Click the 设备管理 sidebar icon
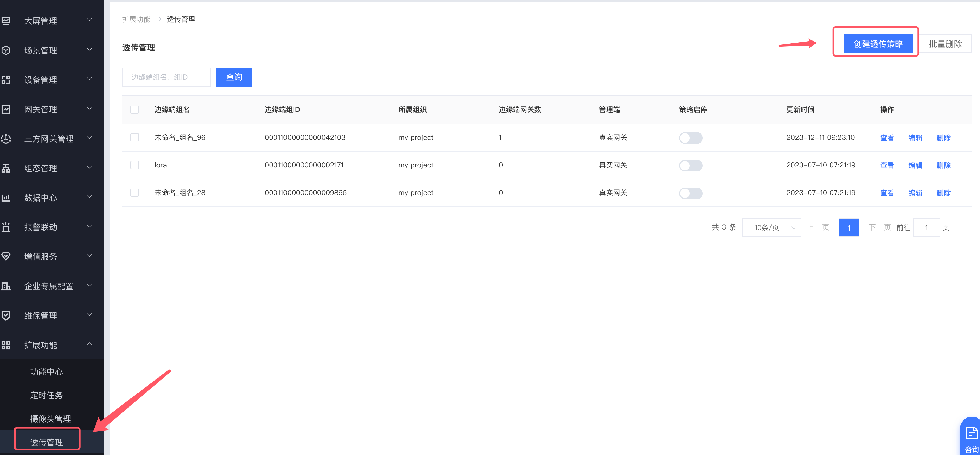This screenshot has height=455, width=980. (6, 80)
